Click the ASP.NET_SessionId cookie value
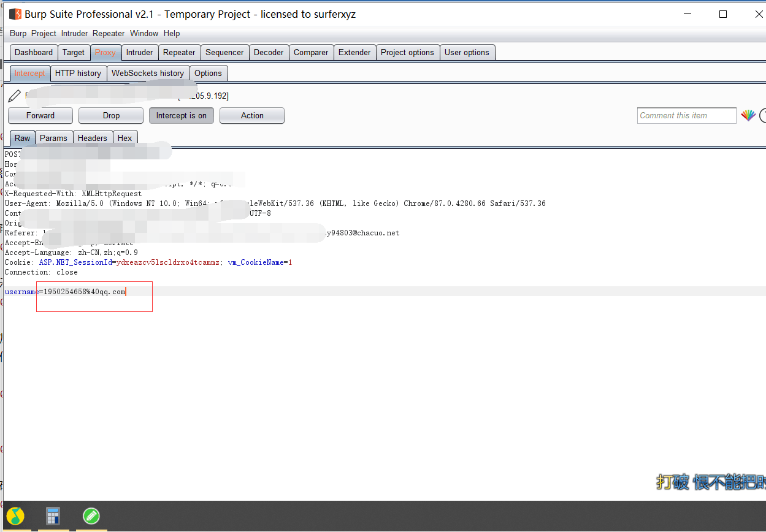Screen dimensions: 766x532 pos(168,262)
